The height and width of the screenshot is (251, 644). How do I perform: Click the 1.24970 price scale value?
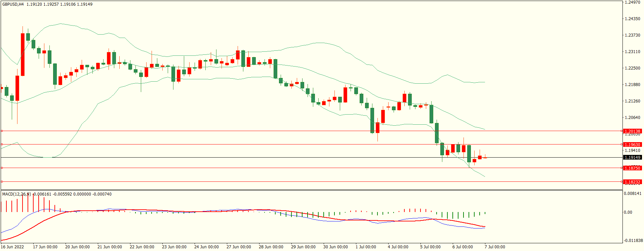click(x=632, y=2)
